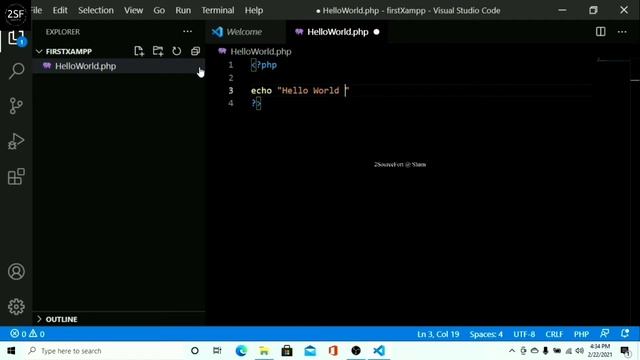Open the Run menu
The height and width of the screenshot is (360, 640).
183,10
